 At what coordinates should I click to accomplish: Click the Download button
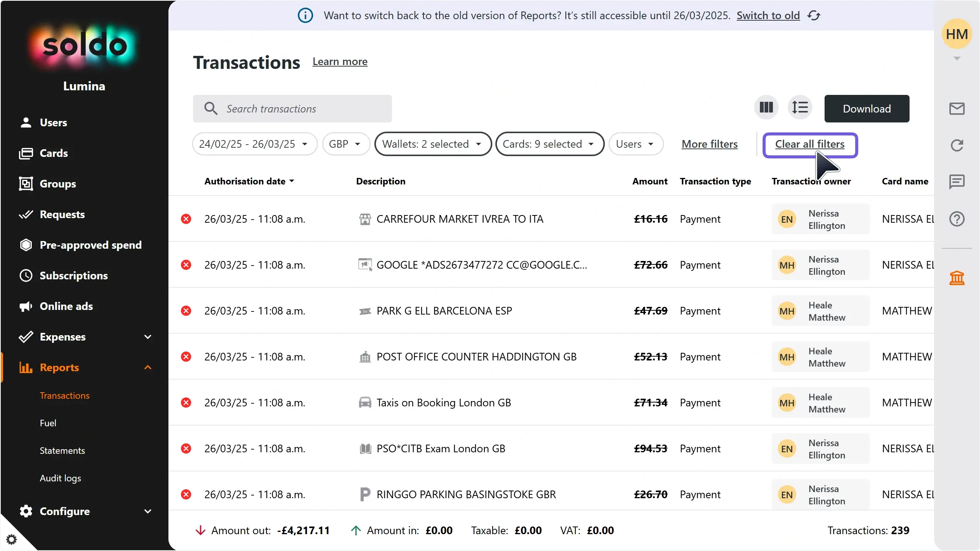[867, 108]
